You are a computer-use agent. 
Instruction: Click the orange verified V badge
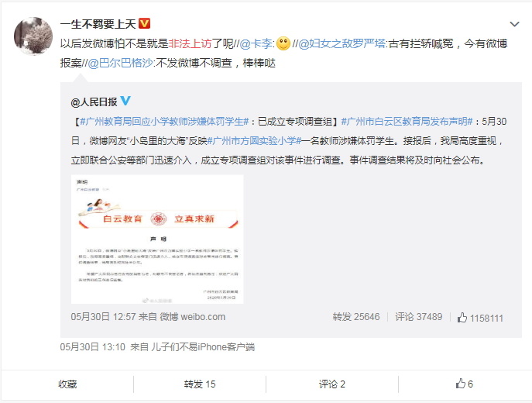pos(145,23)
